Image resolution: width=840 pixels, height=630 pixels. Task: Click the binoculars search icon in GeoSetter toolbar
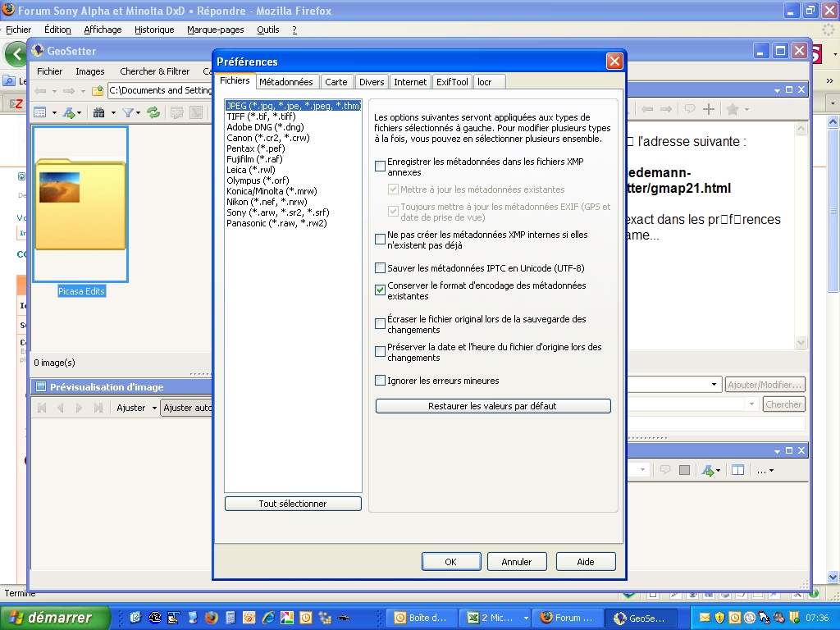[x=98, y=112]
